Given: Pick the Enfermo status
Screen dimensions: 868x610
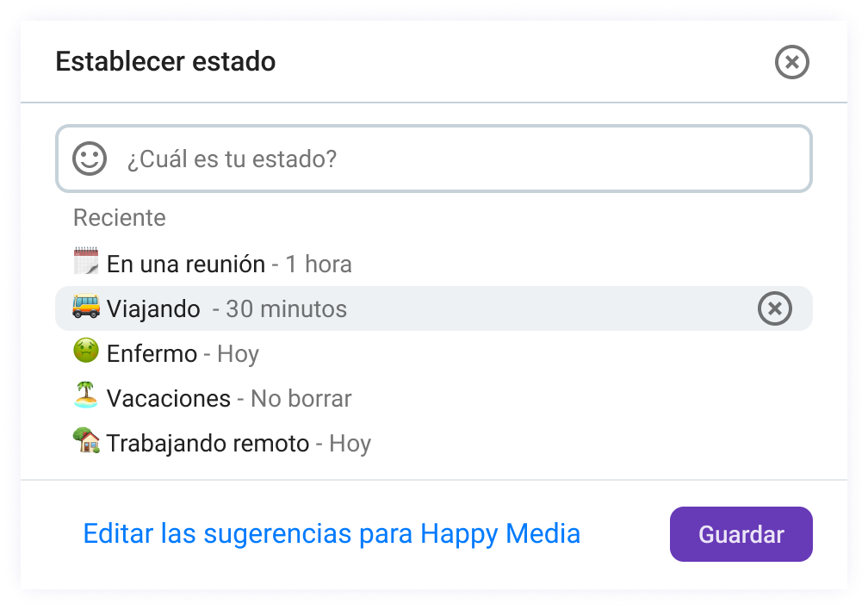Looking at the screenshot, I should (152, 353).
